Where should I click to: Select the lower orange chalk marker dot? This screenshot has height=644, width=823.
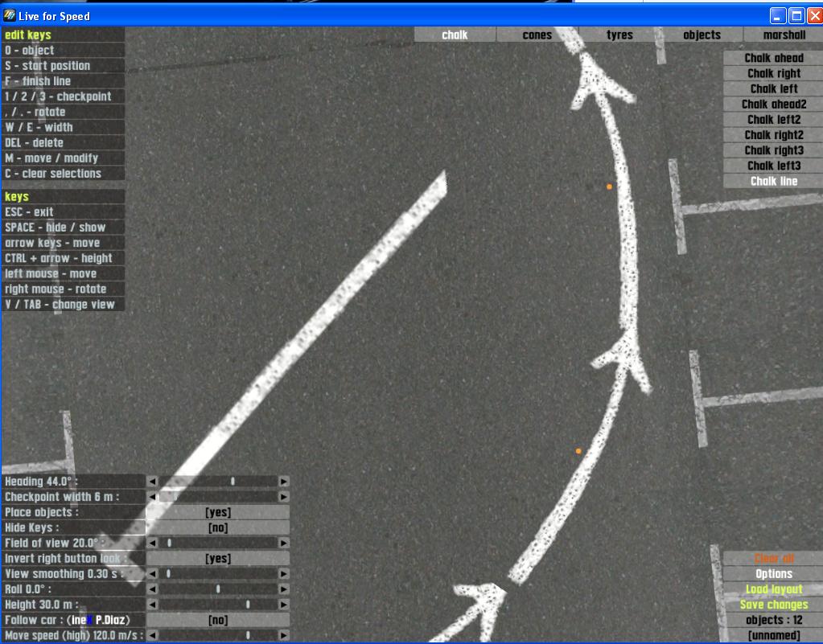(x=578, y=451)
